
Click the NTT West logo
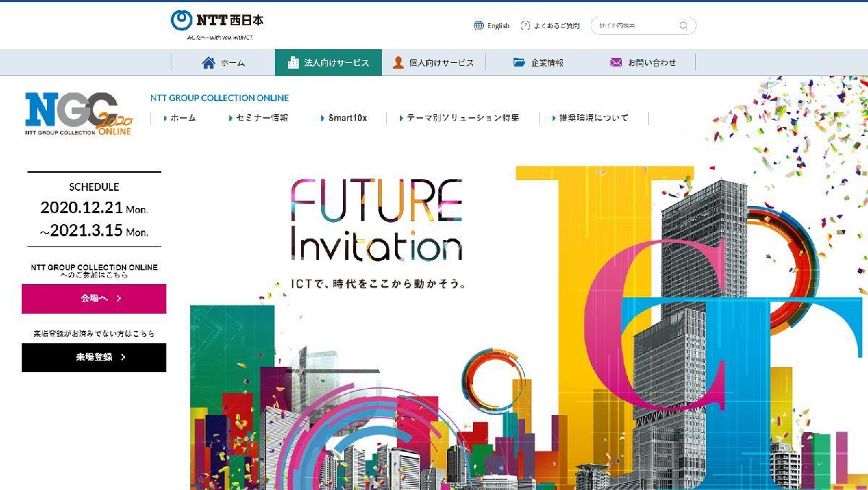(x=217, y=24)
